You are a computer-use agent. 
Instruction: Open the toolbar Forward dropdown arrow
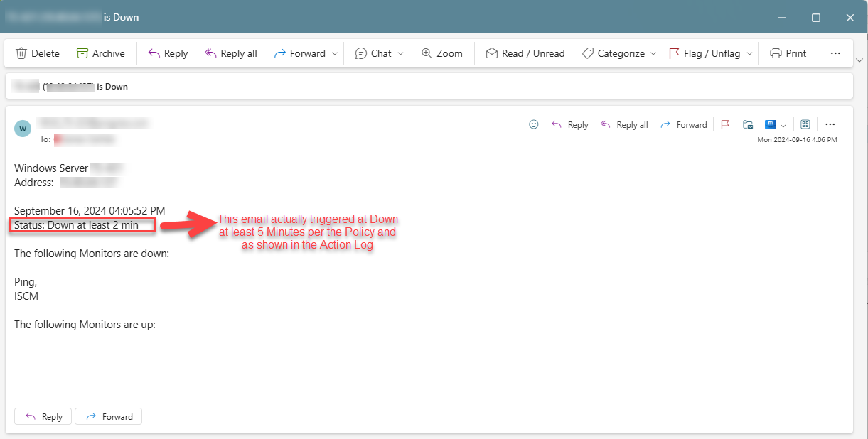coord(335,53)
